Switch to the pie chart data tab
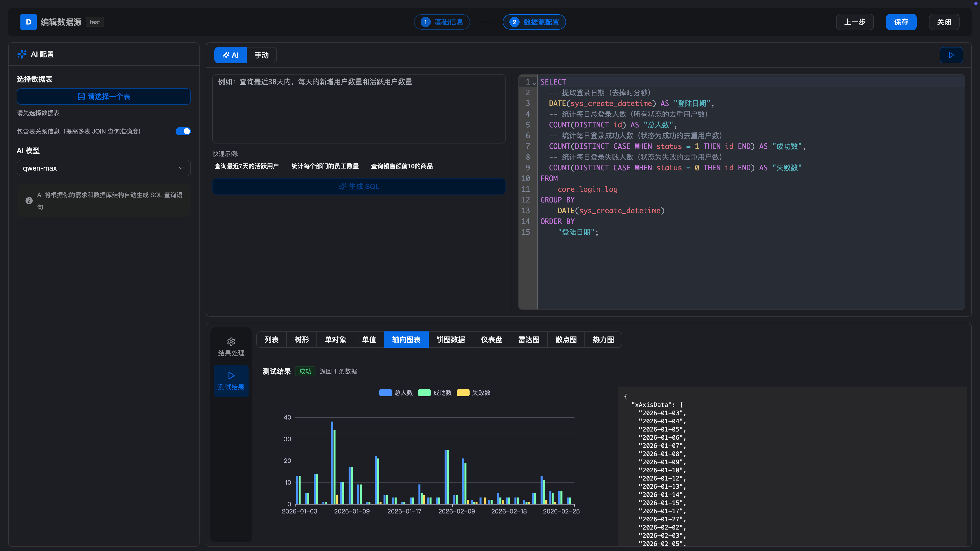This screenshot has height=551, width=980. (450, 339)
